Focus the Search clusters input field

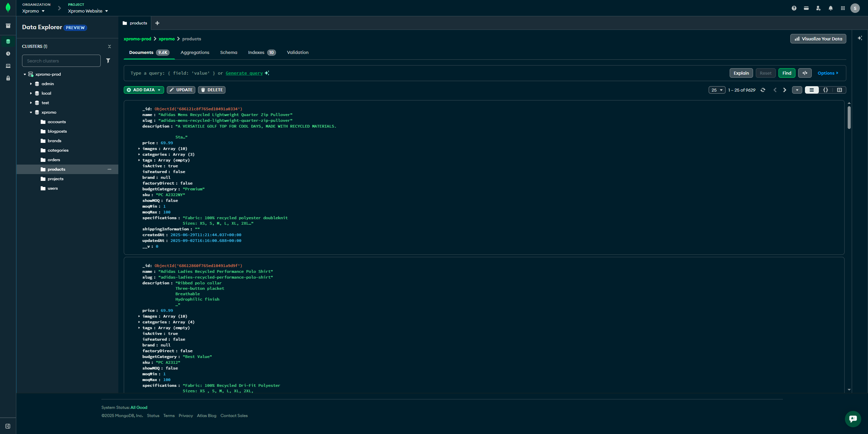(61, 61)
